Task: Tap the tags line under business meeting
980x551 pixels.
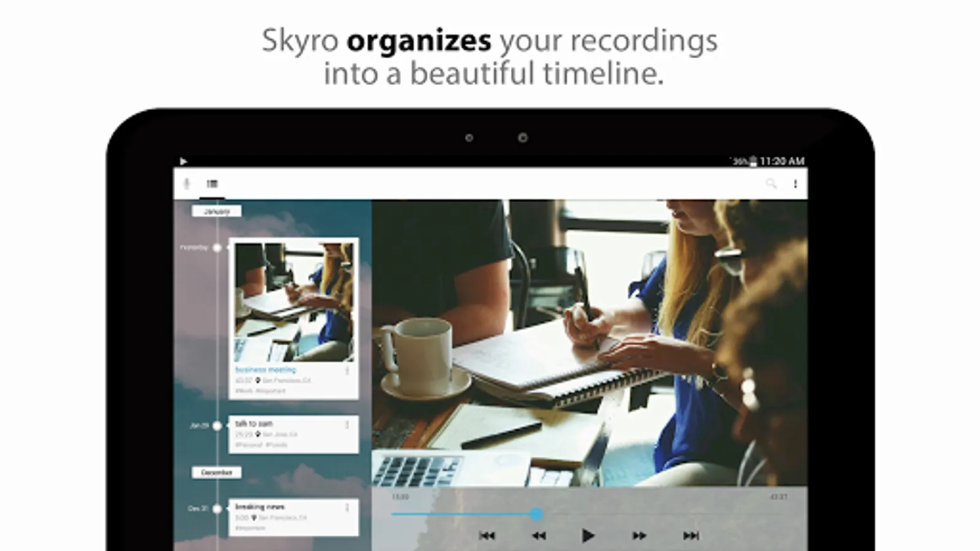Action: click(x=260, y=391)
